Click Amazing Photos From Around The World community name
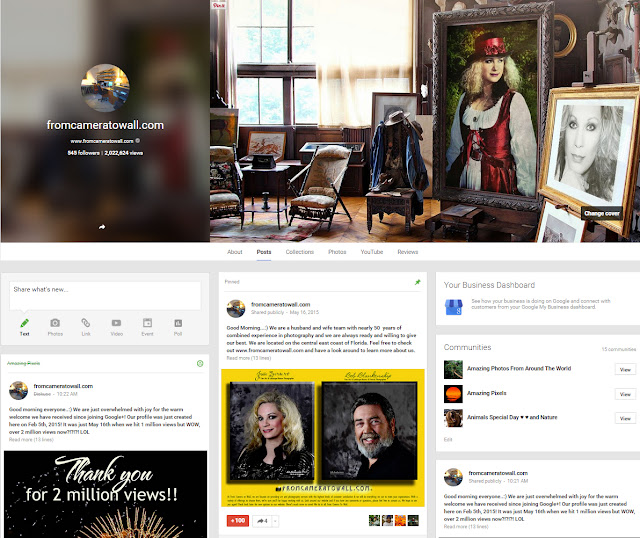Viewport: 640px width, 538px height. click(519, 368)
